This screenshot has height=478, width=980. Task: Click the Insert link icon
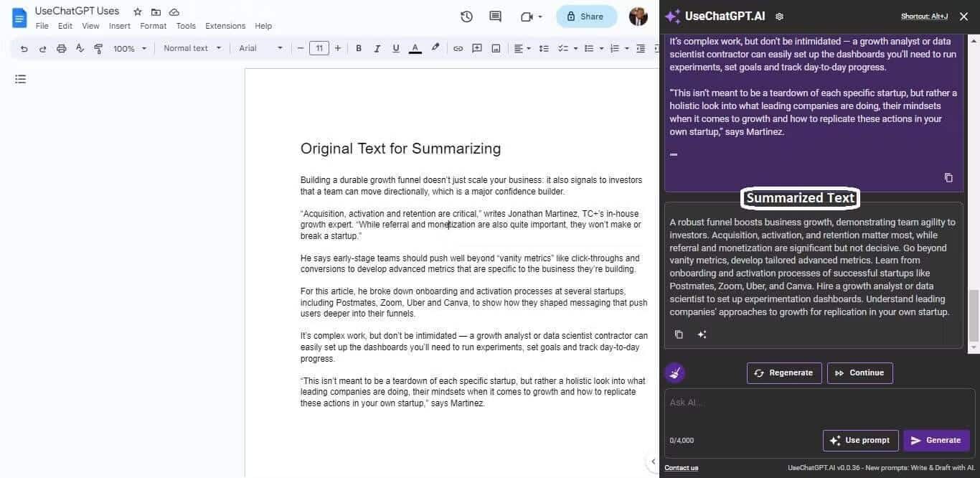(458, 48)
